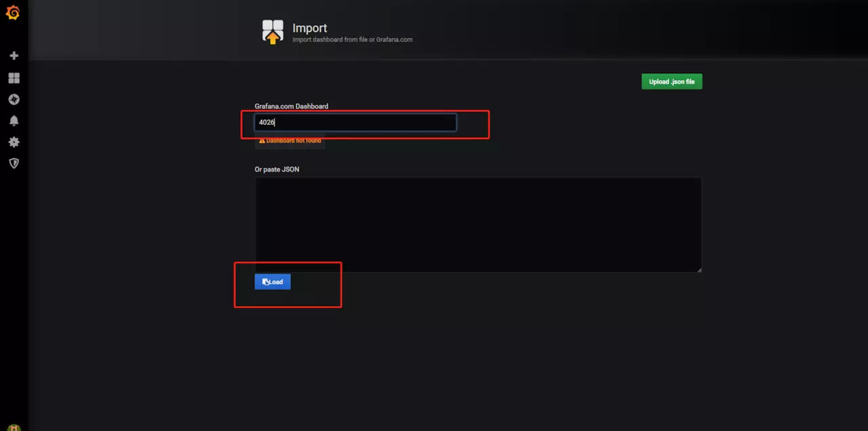Click the Grafana.com Dashboard label
868x431 pixels.
tap(292, 107)
